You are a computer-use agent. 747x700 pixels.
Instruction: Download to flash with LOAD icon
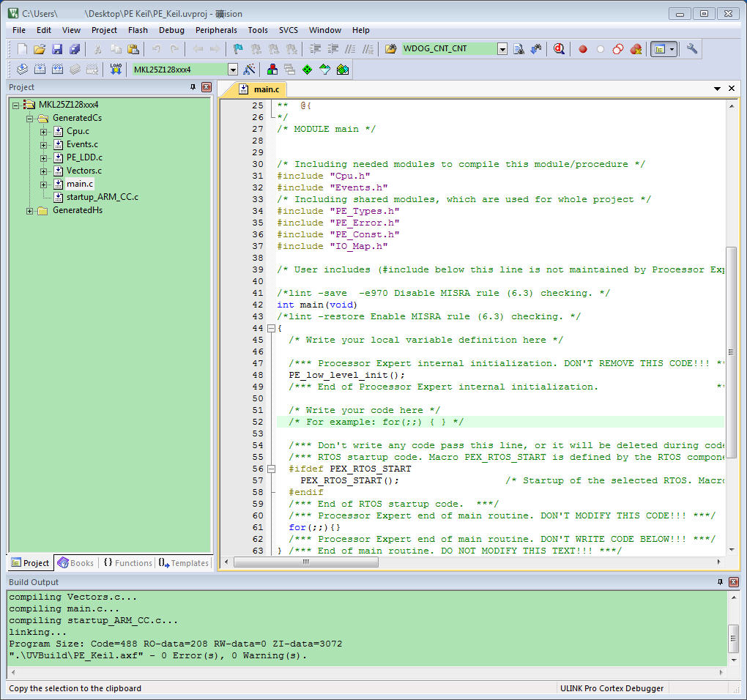[x=116, y=70]
